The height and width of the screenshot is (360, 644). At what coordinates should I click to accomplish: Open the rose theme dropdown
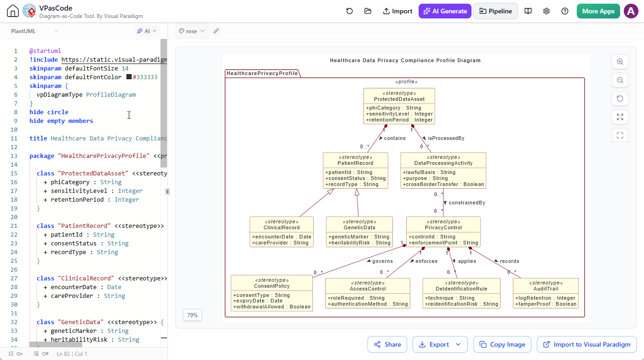(x=191, y=31)
